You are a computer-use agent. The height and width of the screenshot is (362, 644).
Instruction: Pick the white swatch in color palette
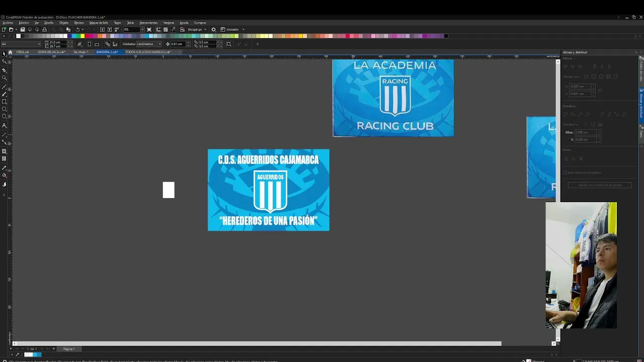coord(65,36)
